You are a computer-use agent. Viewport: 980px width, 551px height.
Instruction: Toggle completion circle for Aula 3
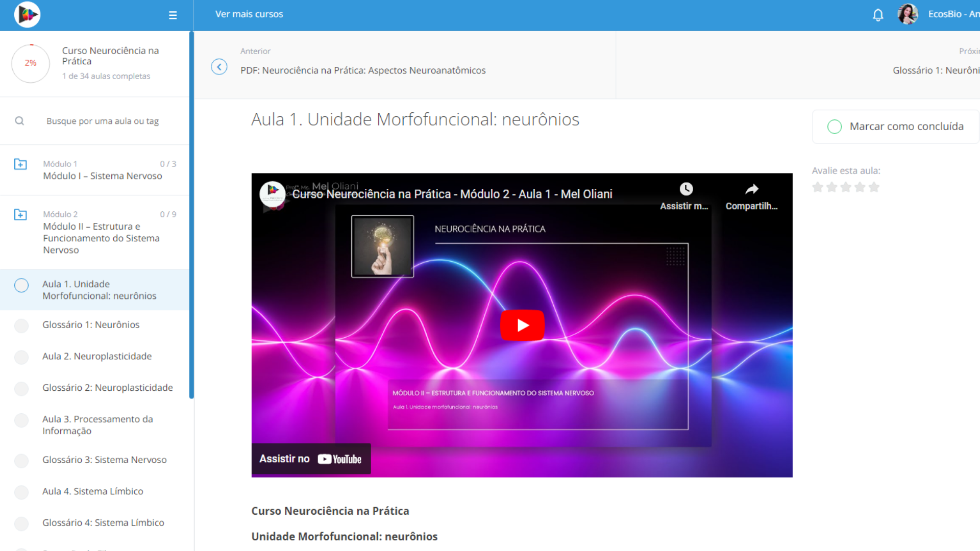(x=21, y=420)
